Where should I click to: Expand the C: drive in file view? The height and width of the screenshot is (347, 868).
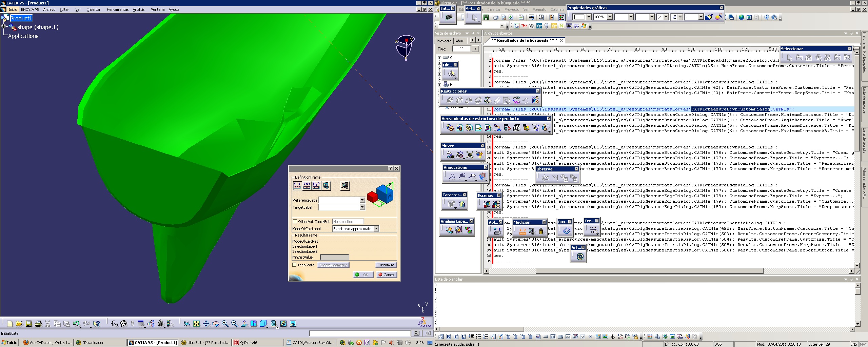tap(439, 58)
